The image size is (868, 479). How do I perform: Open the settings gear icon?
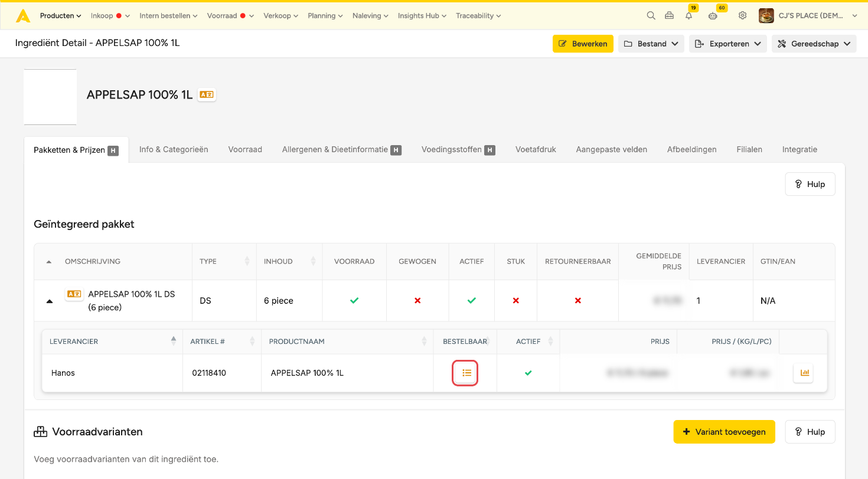pyautogui.click(x=742, y=16)
